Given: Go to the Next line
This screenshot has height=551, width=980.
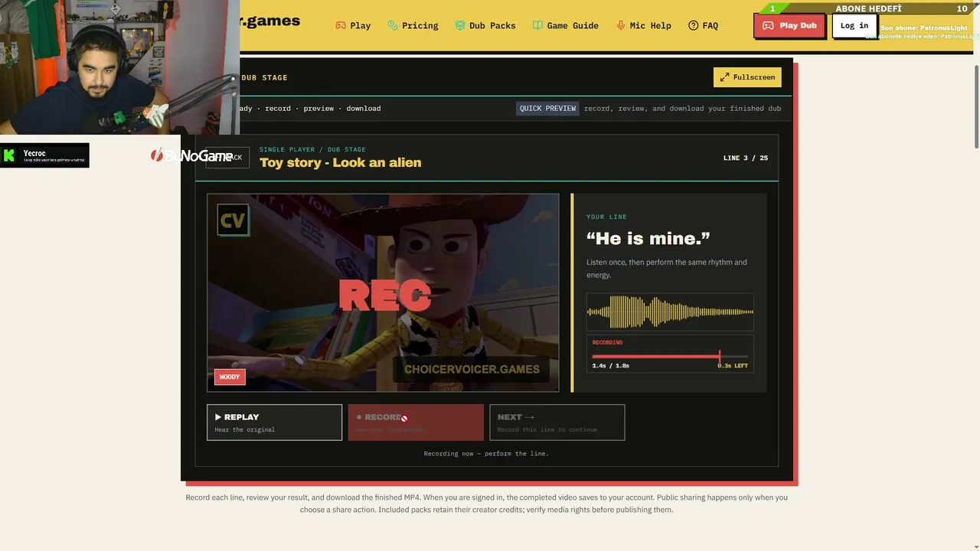Looking at the screenshot, I should tap(557, 422).
